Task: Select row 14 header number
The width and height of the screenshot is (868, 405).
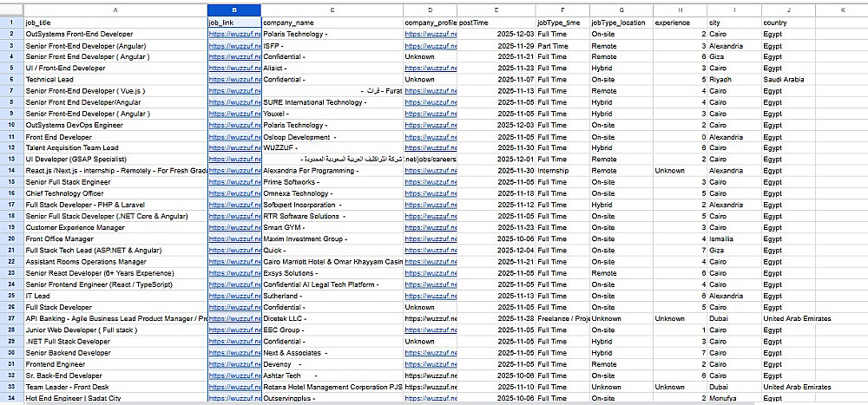Action: tap(11, 170)
